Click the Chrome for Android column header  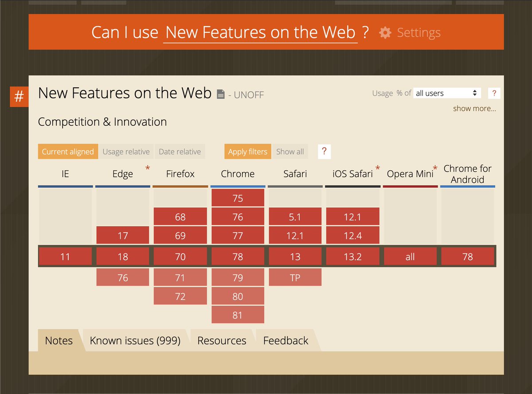coord(468,174)
